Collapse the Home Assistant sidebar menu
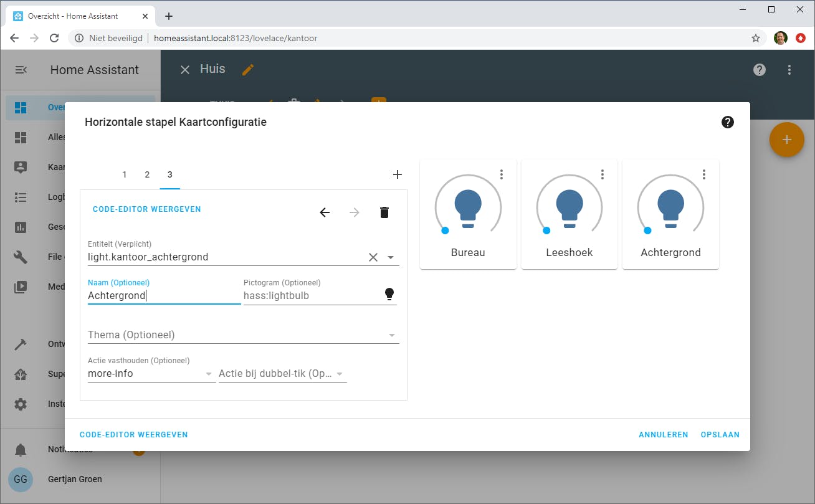Image resolution: width=815 pixels, height=504 pixels. 21,70
